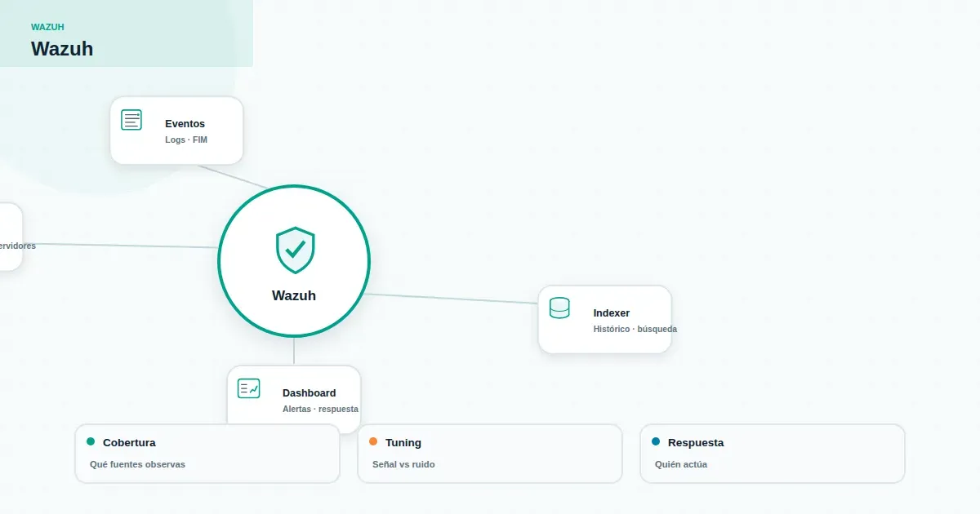Click the 'Wazuh' label inside the circle
This screenshot has height=514, width=980.
(x=294, y=295)
